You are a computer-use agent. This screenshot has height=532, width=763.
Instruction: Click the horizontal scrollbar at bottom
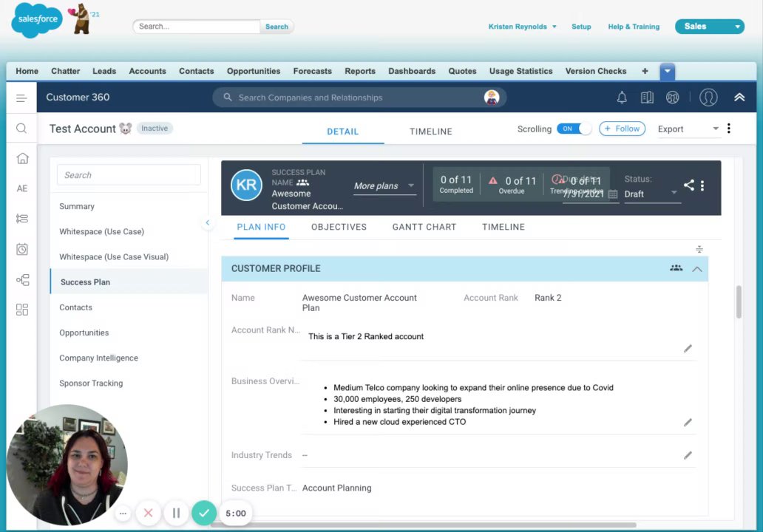(424, 525)
